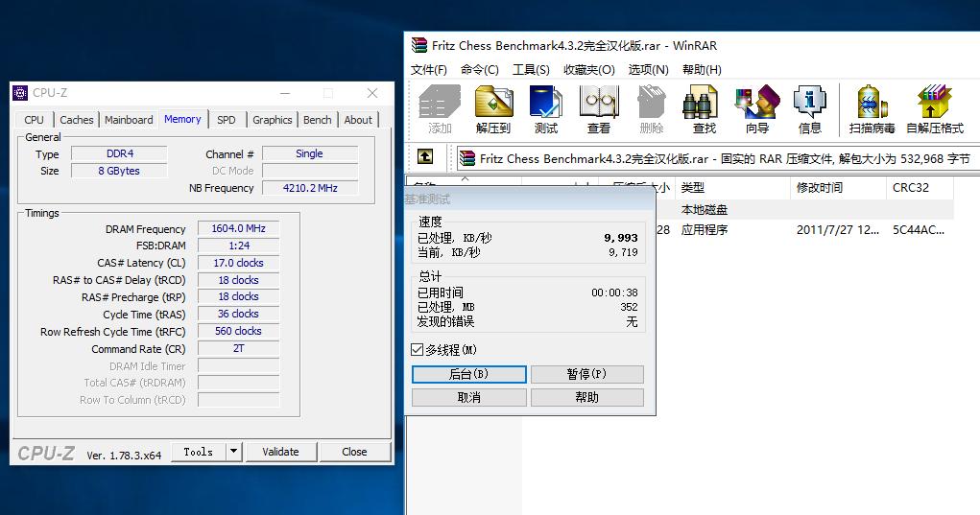The height and width of the screenshot is (515, 980).
Task: Click the CPU-Z title bar chip icon
Action: pos(20,93)
